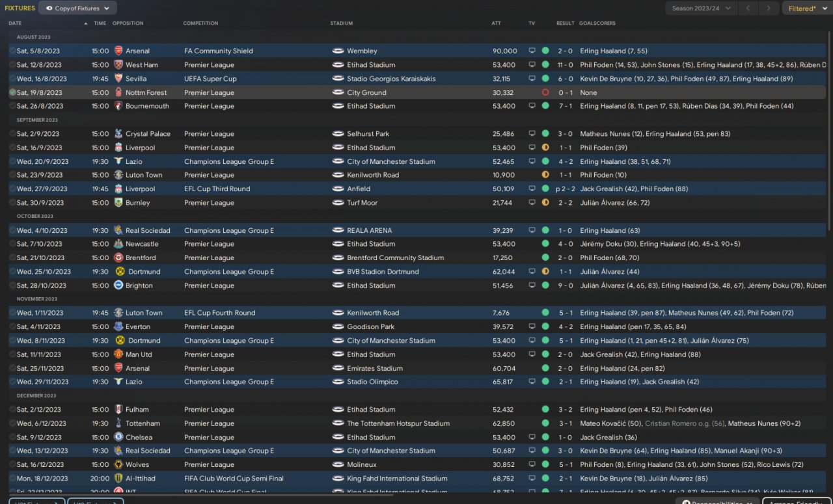
Task: Tick the selection circle for Sat, 7/10/2023
Action: point(12,244)
